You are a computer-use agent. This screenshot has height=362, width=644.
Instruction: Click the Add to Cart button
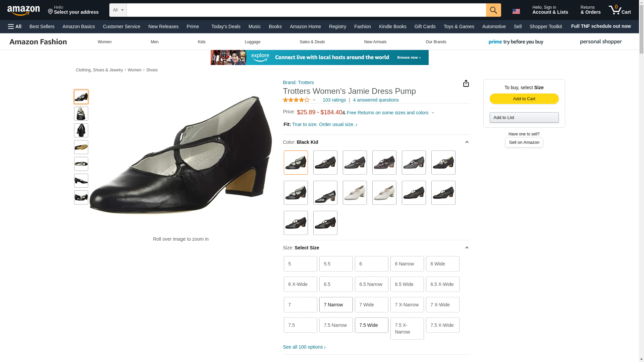(524, 99)
